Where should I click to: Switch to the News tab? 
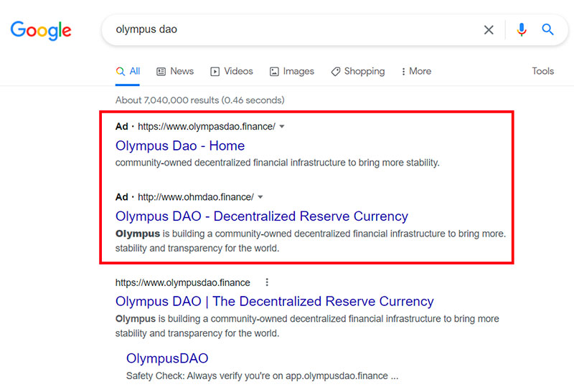click(175, 72)
